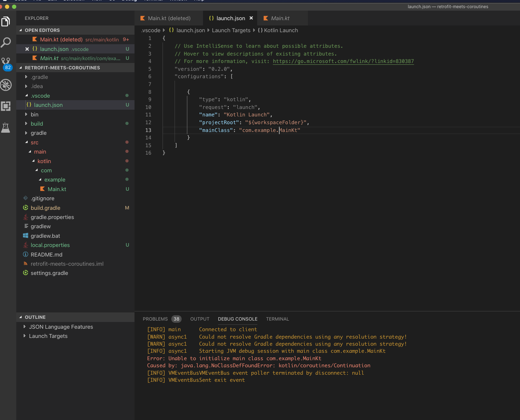Collapse the Open Editors section

21,30
